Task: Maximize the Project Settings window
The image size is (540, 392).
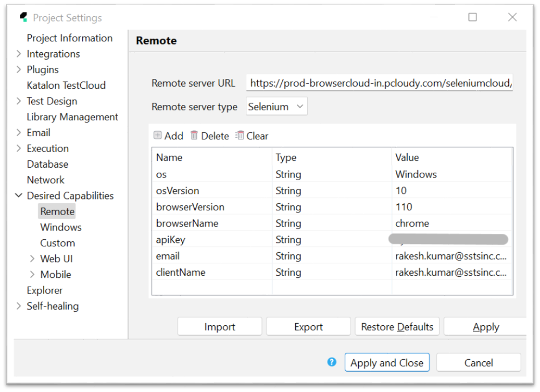Action: [472, 17]
